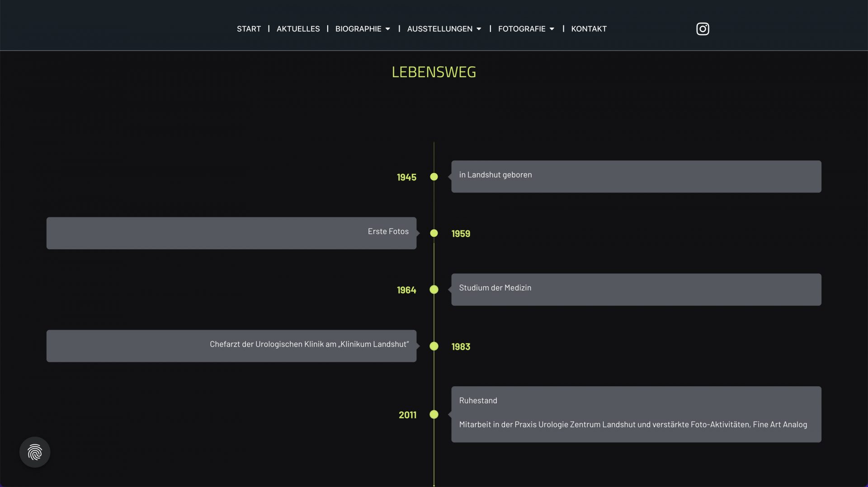Click the Ausstellungen navigation label

click(x=439, y=29)
